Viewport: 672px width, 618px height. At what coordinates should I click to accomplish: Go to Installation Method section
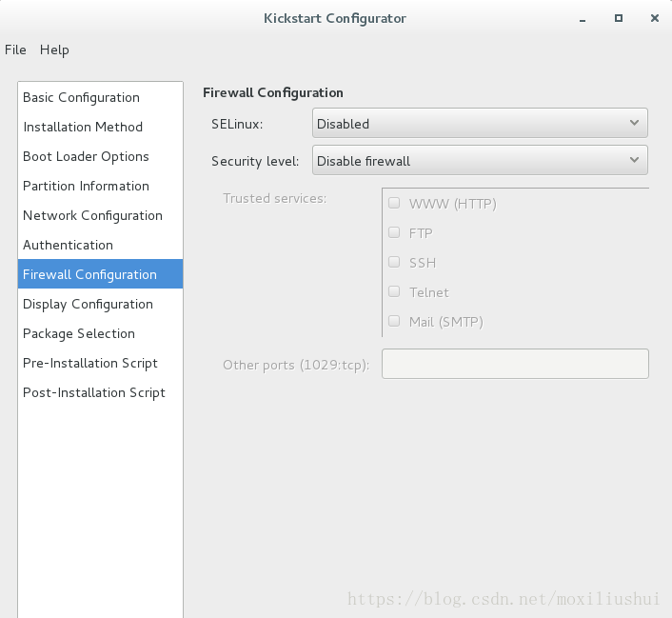click(100, 127)
